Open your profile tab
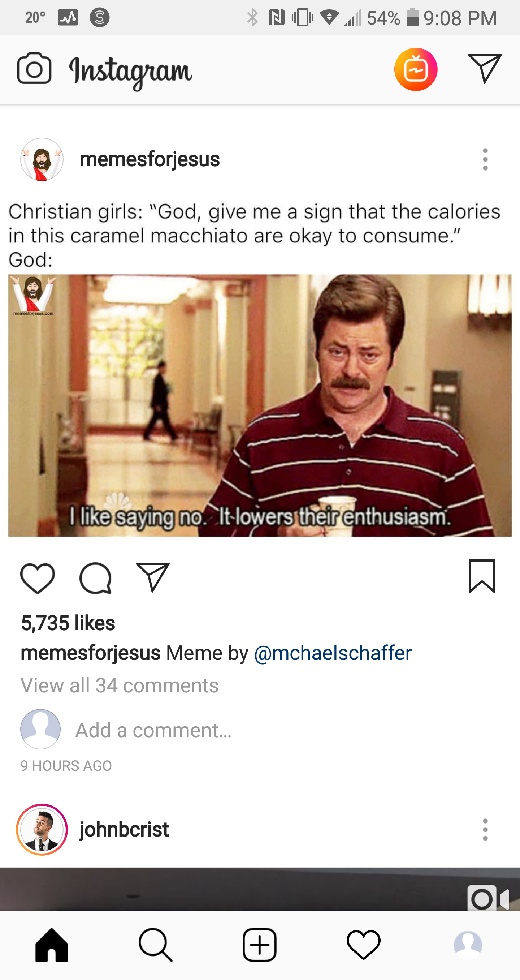 468,945
